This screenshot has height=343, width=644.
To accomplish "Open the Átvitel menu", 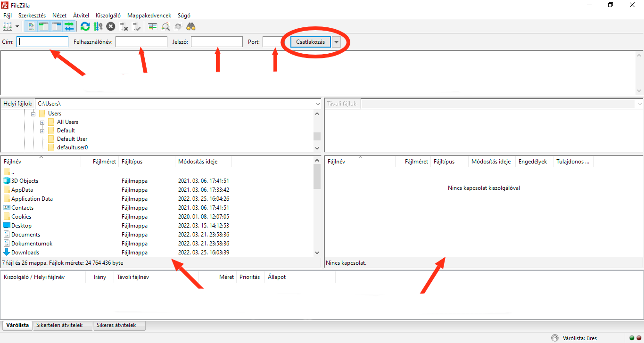I will tap(81, 16).
